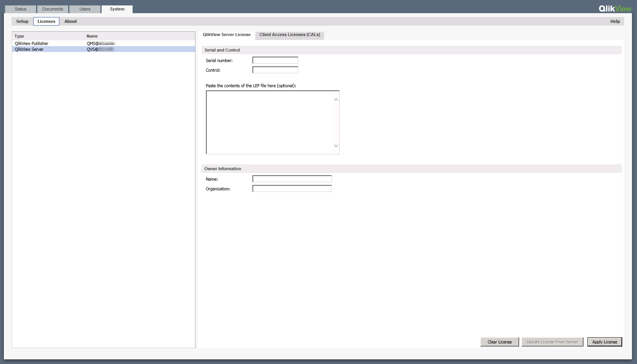Click the up arrow of the LEF scrollbar

[336, 100]
